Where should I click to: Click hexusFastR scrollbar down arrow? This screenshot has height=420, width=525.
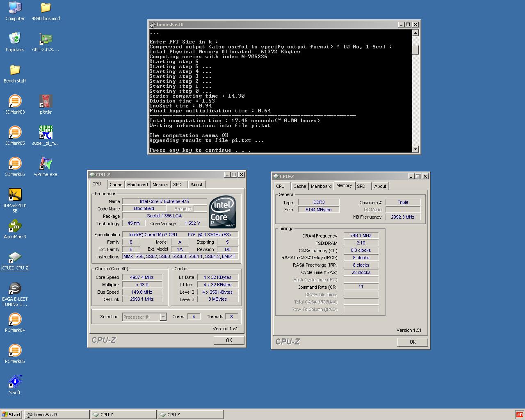(x=415, y=149)
